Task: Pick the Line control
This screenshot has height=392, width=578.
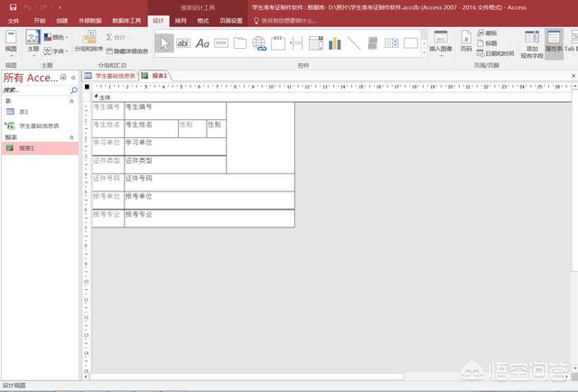Action: click(354, 43)
